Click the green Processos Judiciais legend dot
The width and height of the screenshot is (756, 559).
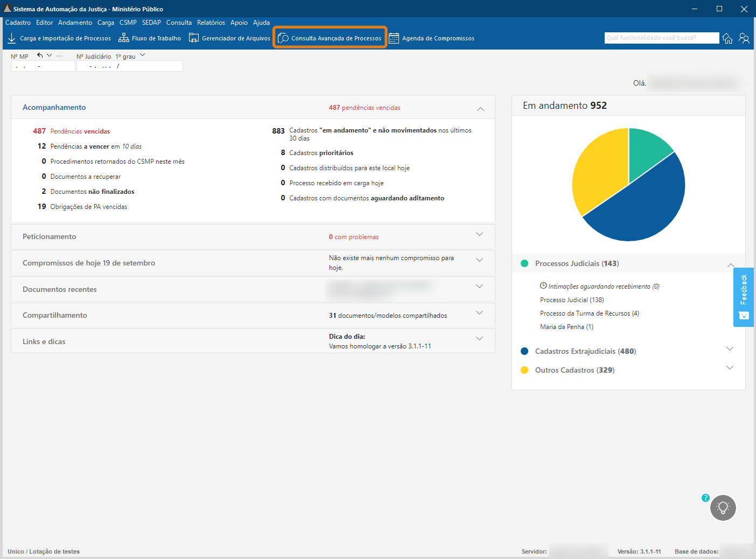(x=524, y=263)
